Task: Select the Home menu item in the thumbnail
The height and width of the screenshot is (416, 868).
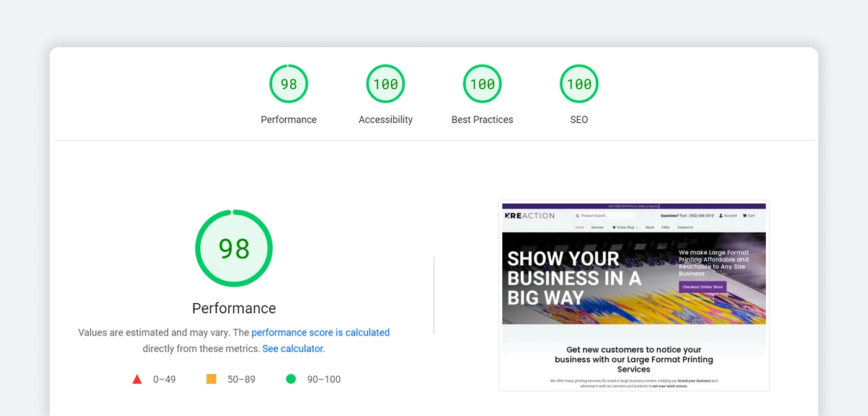Action: tap(579, 228)
